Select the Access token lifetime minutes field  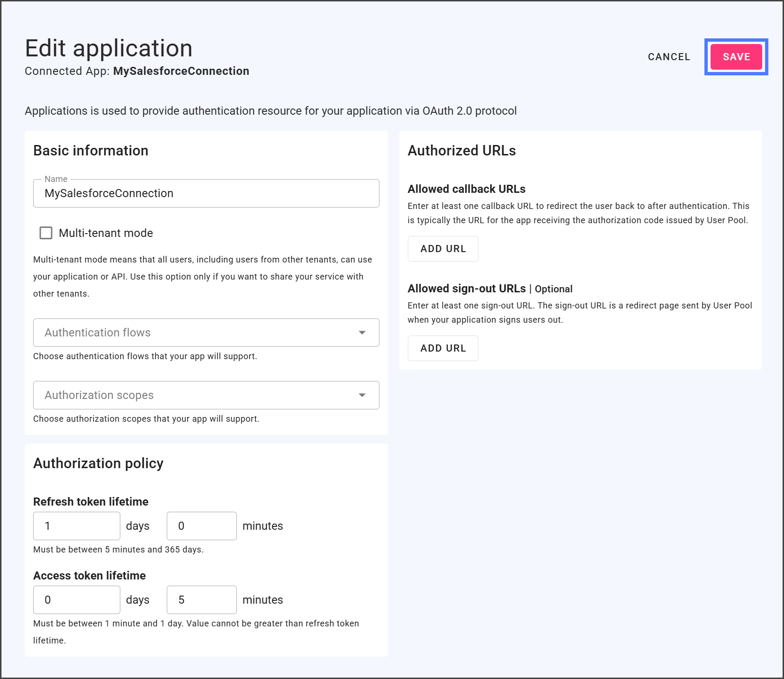(201, 600)
